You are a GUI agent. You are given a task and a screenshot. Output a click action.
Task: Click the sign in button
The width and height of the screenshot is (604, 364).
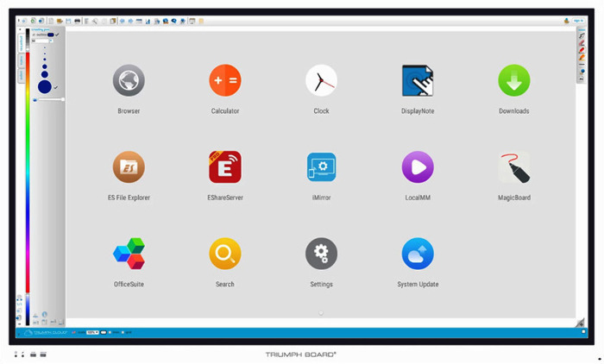click(x=579, y=21)
